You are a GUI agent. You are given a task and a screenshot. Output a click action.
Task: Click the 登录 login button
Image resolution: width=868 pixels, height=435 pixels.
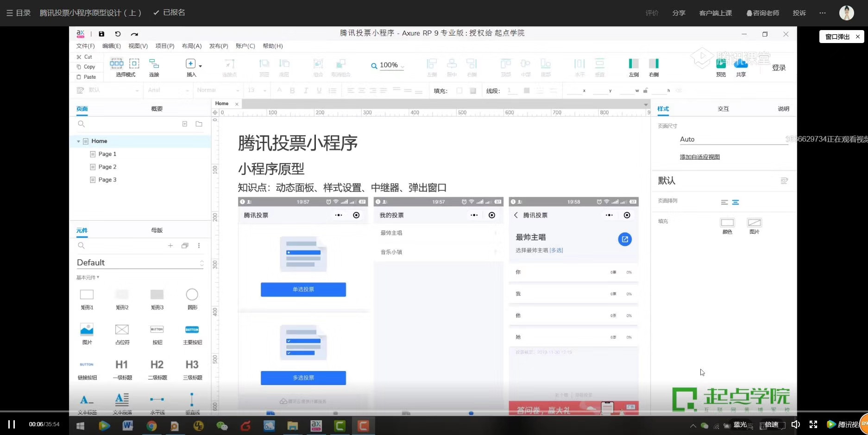(779, 68)
